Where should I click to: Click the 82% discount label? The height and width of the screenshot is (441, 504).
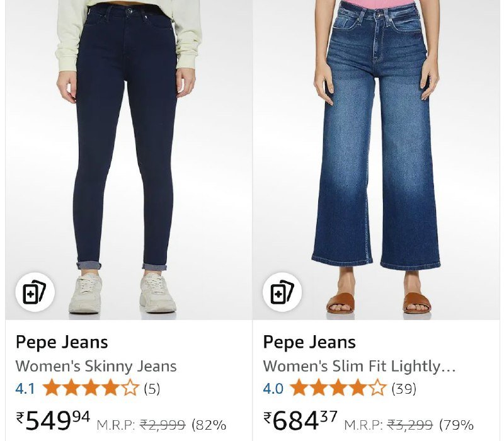[209, 425]
